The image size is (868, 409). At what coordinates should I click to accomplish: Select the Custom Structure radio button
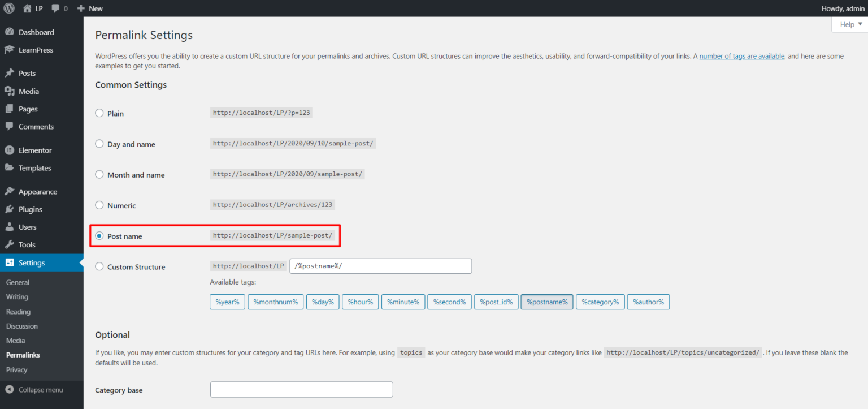coord(99,266)
